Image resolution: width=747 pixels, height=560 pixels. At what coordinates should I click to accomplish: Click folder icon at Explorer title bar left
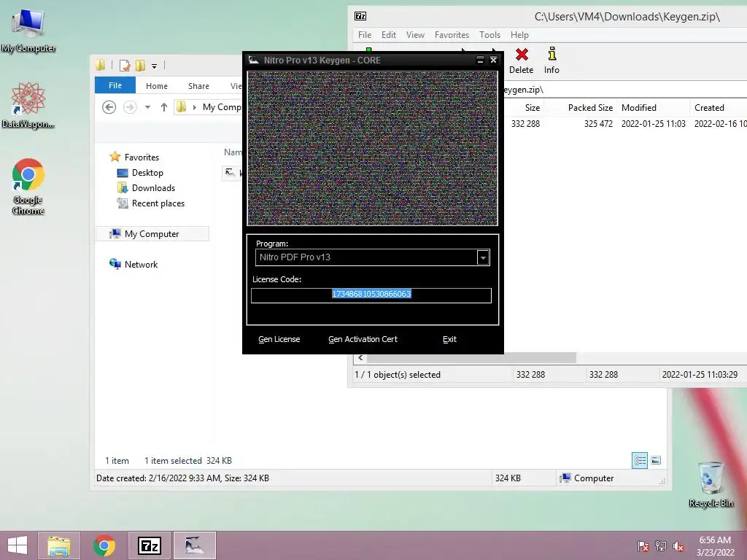101,65
